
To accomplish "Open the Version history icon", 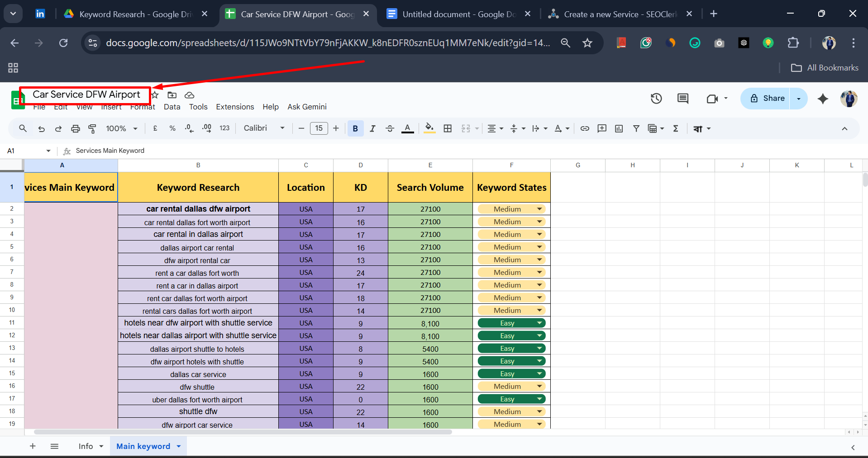I will click(656, 98).
